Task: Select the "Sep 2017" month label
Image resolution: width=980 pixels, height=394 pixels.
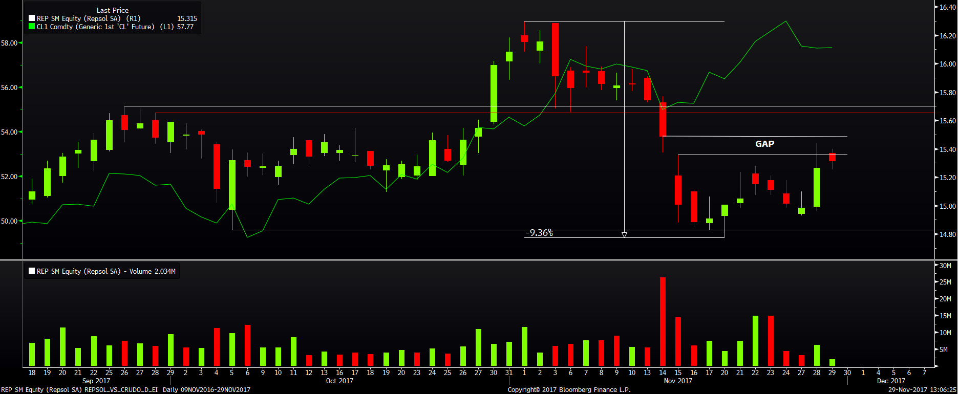Action: pos(96,381)
